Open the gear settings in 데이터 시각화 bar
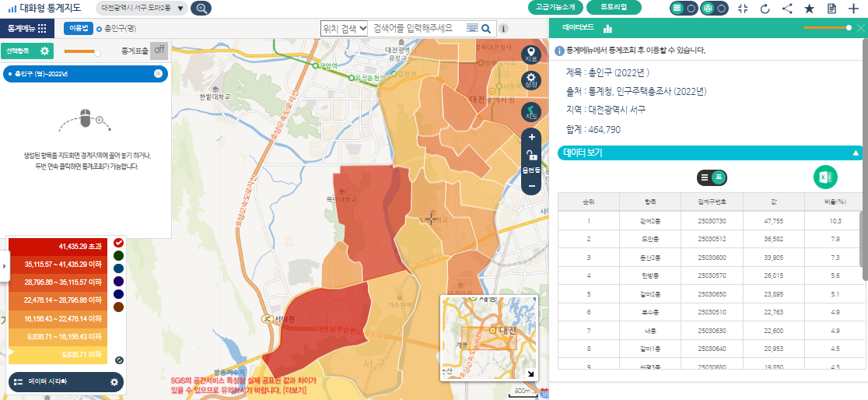868x400 pixels. (x=114, y=382)
